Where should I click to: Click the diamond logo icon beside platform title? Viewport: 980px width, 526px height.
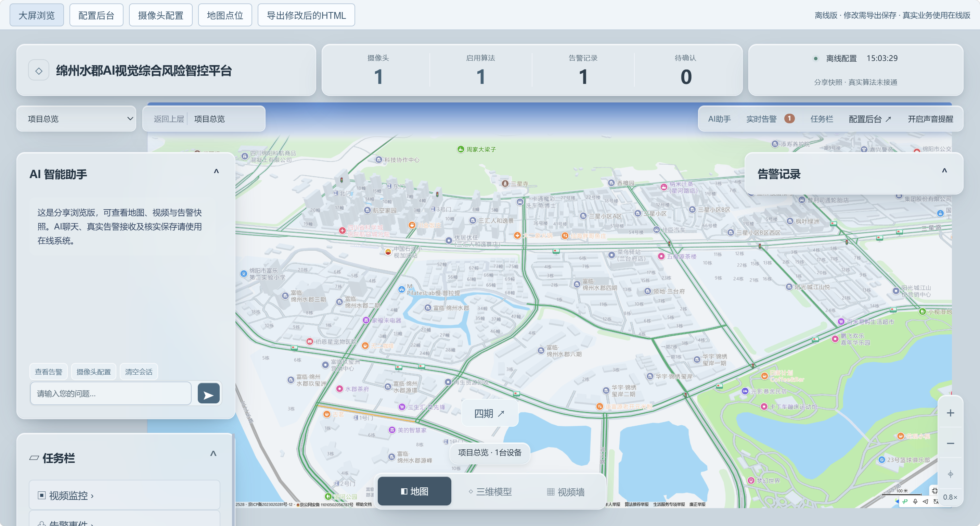click(x=39, y=71)
